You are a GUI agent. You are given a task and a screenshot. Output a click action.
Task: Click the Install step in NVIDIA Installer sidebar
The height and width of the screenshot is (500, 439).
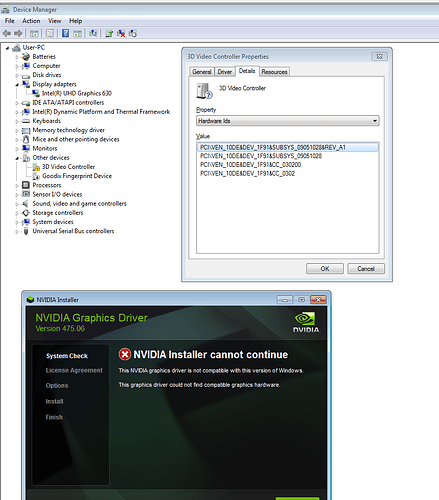(54, 401)
